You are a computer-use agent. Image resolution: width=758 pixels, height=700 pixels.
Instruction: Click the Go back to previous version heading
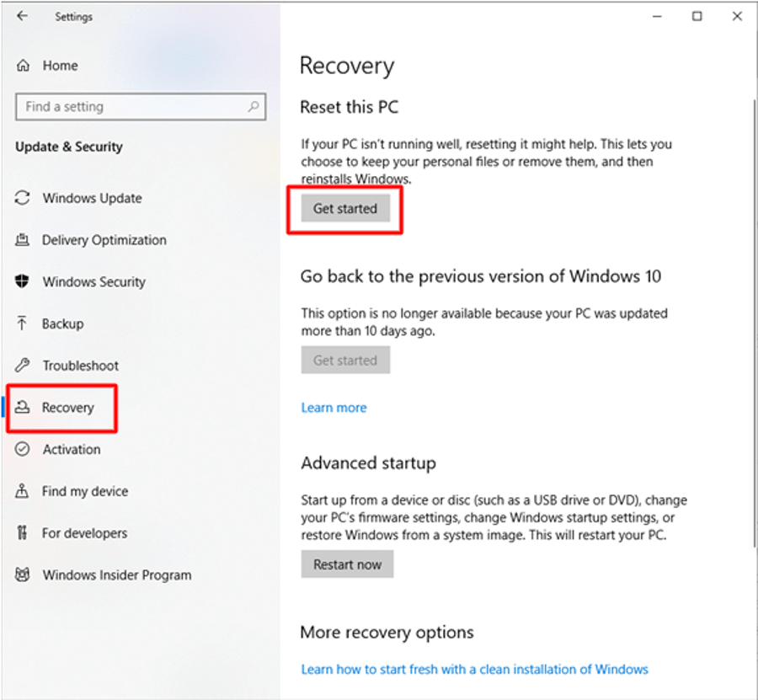pyautogui.click(x=481, y=276)
